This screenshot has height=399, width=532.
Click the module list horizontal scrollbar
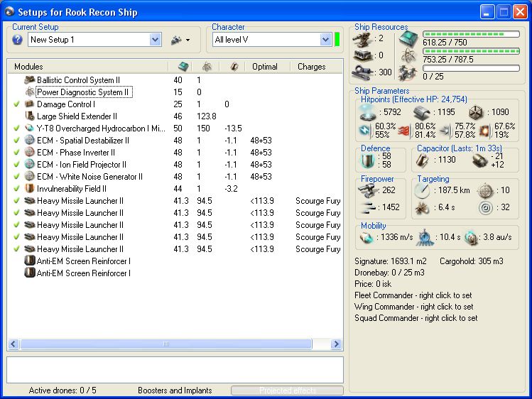click(165, 344)
